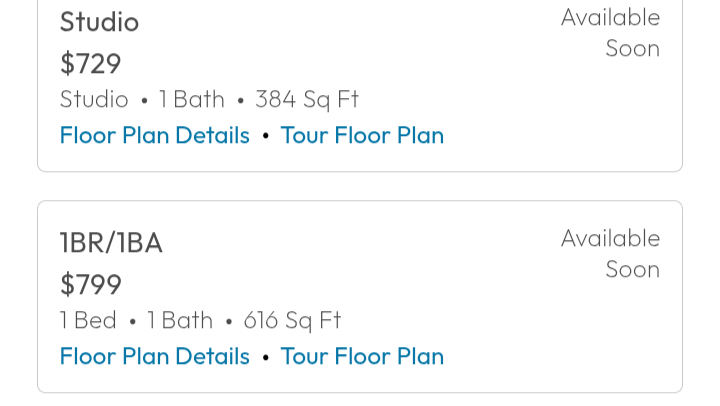Image resolution: width=720 pixels, height=406 pixels.
Task: Click 1 Bath in the 1BR/1BA card
Action: 180,320
